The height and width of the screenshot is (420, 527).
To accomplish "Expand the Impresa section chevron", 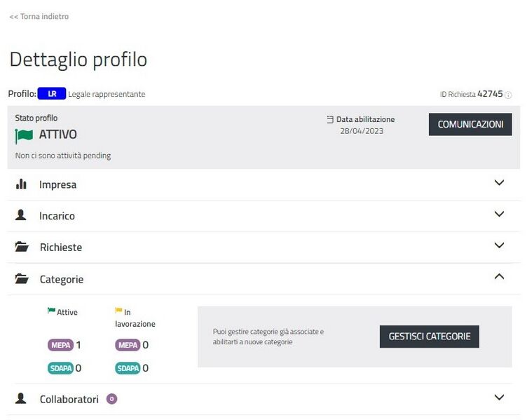I will tap(499, 183).
